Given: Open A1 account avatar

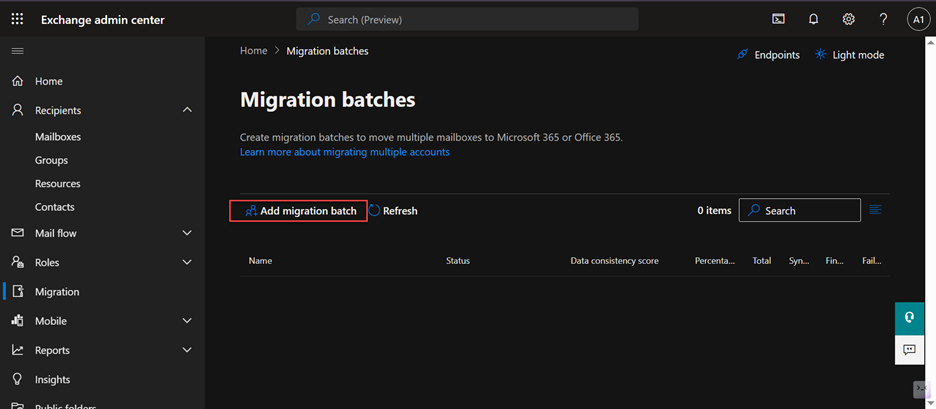Looking at the screenshot, I should (918, 19).
